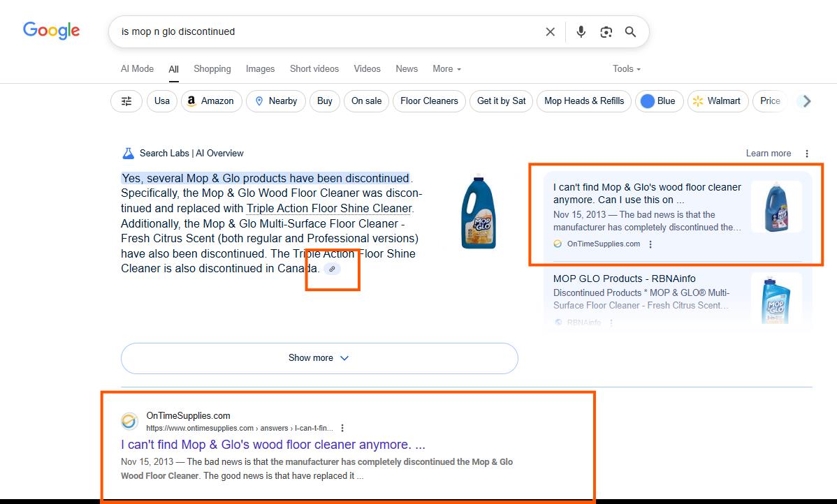
Task: Open the AI Overview three-dot menu
Action: (806, 154)
